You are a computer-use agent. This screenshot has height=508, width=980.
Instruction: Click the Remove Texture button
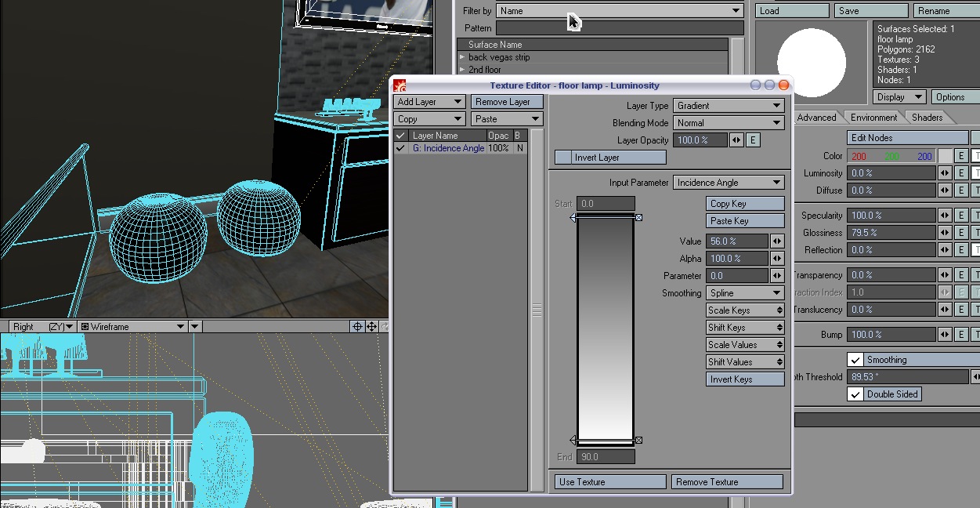(x=727, y=482)
